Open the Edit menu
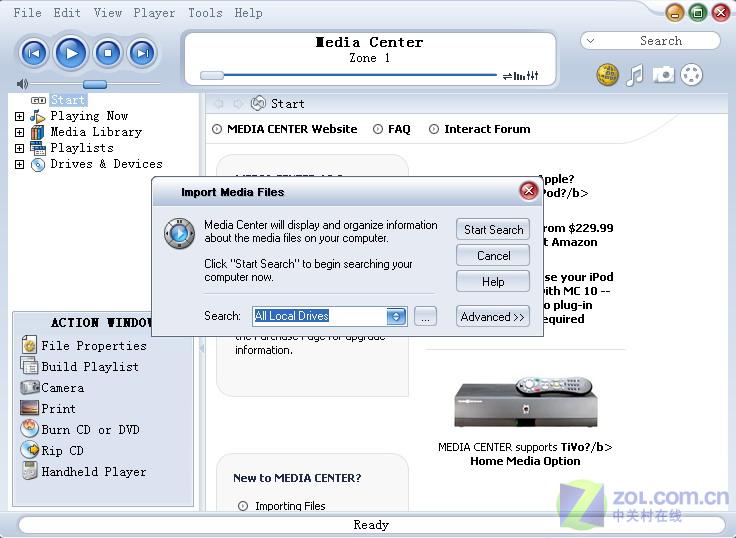Image resolution: width=736 pixels, height=538 pixels. [x=67, y=13]
